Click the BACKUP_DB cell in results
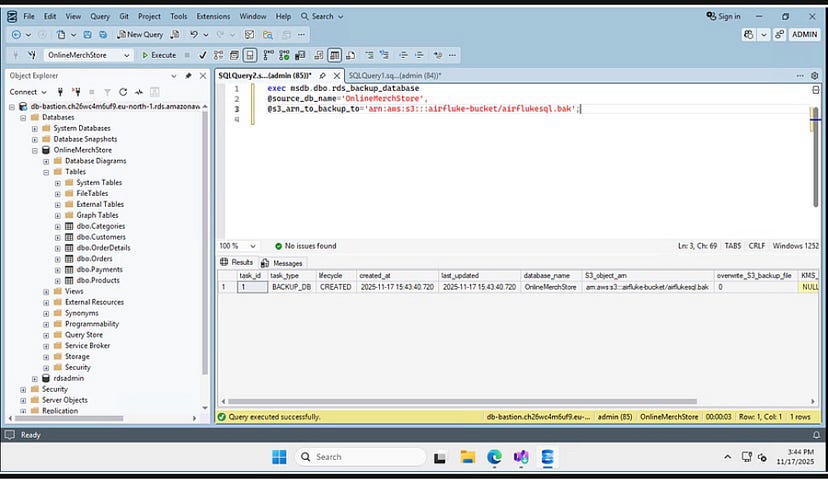 (x=291, y=287)
